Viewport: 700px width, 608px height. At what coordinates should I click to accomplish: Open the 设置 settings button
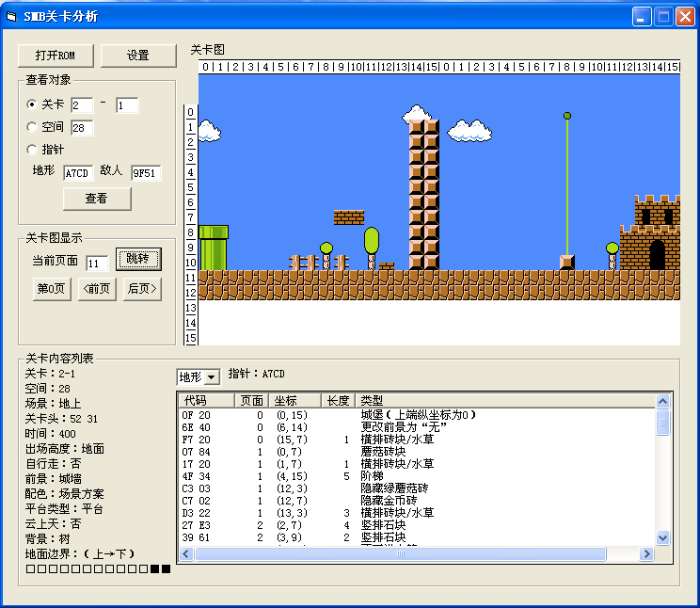point(138,56)
